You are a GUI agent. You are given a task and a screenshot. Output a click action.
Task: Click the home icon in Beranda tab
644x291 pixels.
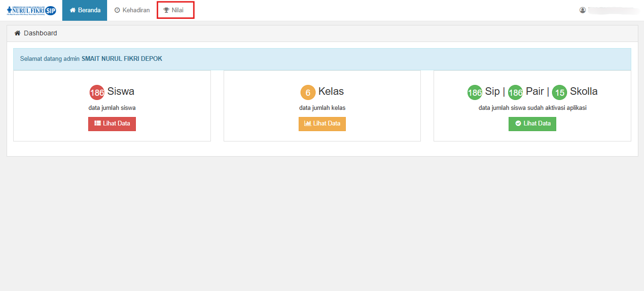(73, 10)
